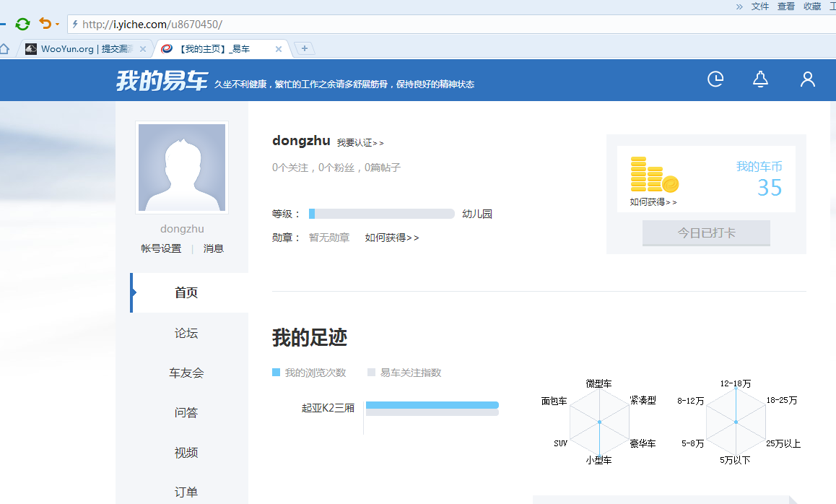Click 如何获得>> next to 勋章

point(392,238)
